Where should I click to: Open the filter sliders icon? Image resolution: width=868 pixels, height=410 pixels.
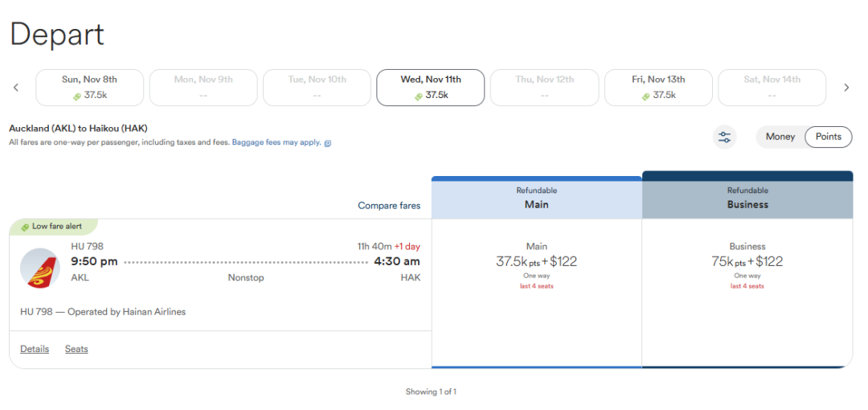(725, 137)
